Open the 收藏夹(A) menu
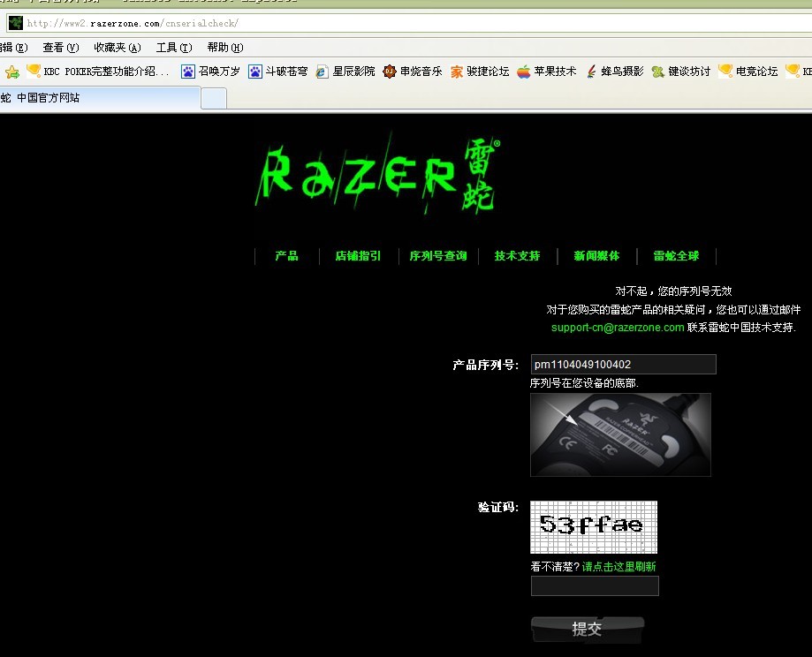812x657 pixels. [x=118, y=48]
